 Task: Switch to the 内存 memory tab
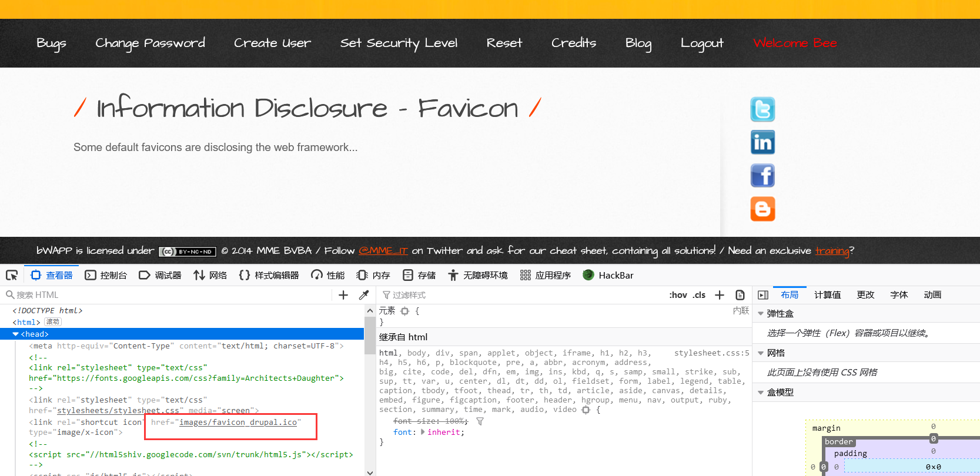(x=373, y=275)
